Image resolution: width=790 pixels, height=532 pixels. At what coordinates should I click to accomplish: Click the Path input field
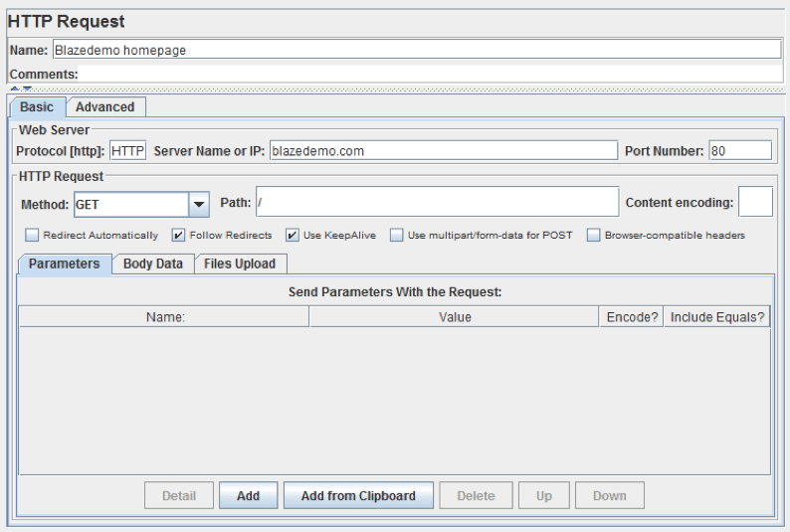[437, 202]
